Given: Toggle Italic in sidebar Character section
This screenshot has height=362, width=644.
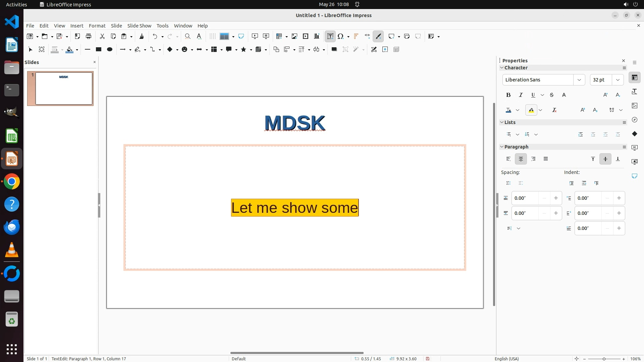Looking at the screenshot, I should (521, 95).
